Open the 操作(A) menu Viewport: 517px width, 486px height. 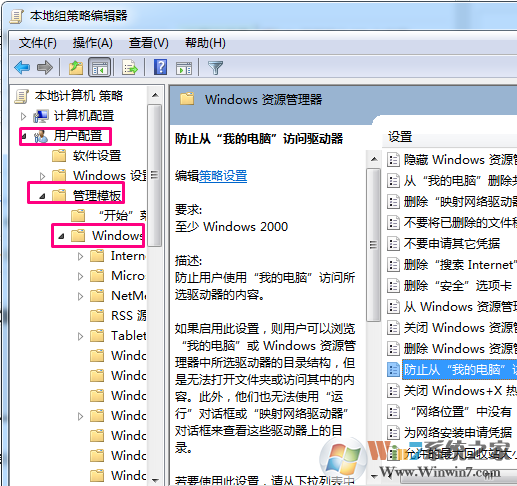coord(93,43)
